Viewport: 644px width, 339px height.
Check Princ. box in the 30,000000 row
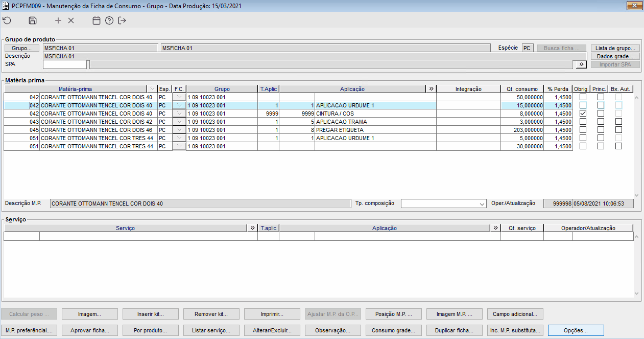pos(601,146)
